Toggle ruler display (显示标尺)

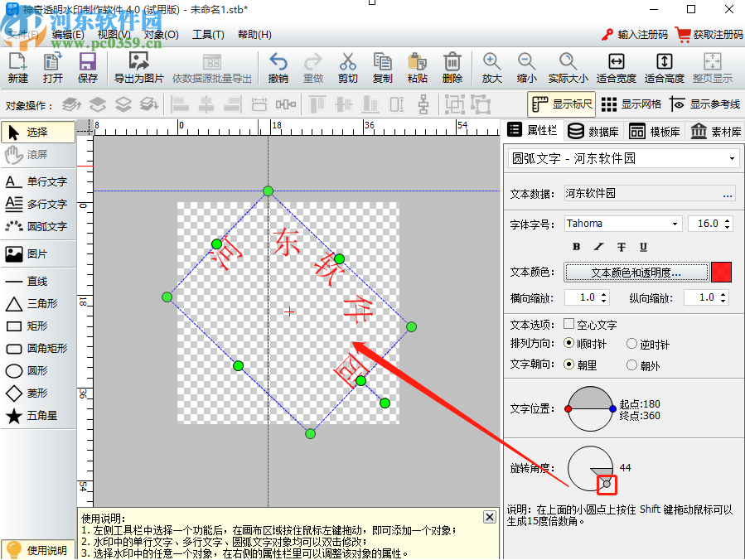(562, 104)
